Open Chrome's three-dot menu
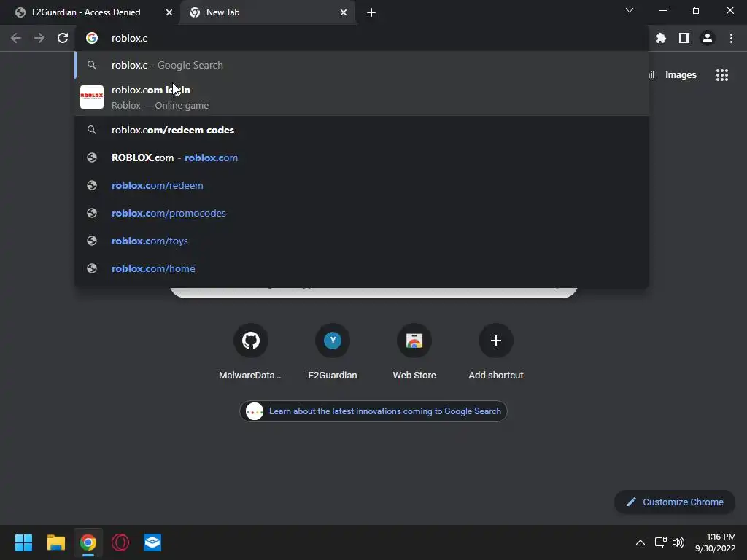This screenshot has height=560, width=747. 731,38
